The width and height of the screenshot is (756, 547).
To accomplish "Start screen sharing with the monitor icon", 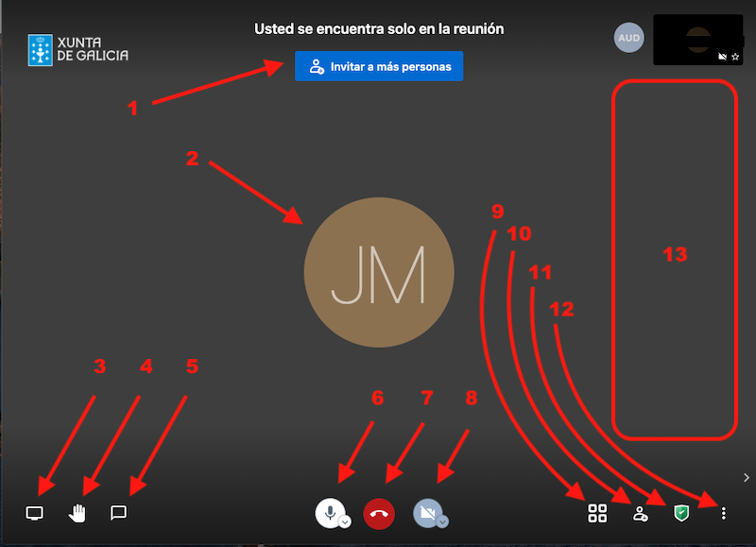I will [35, 513].
